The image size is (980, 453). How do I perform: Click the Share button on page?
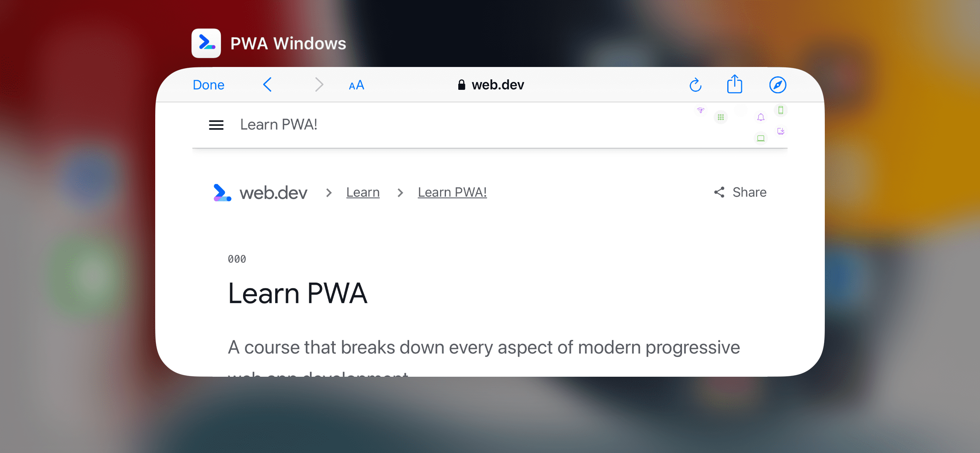[x=741, y=192]
